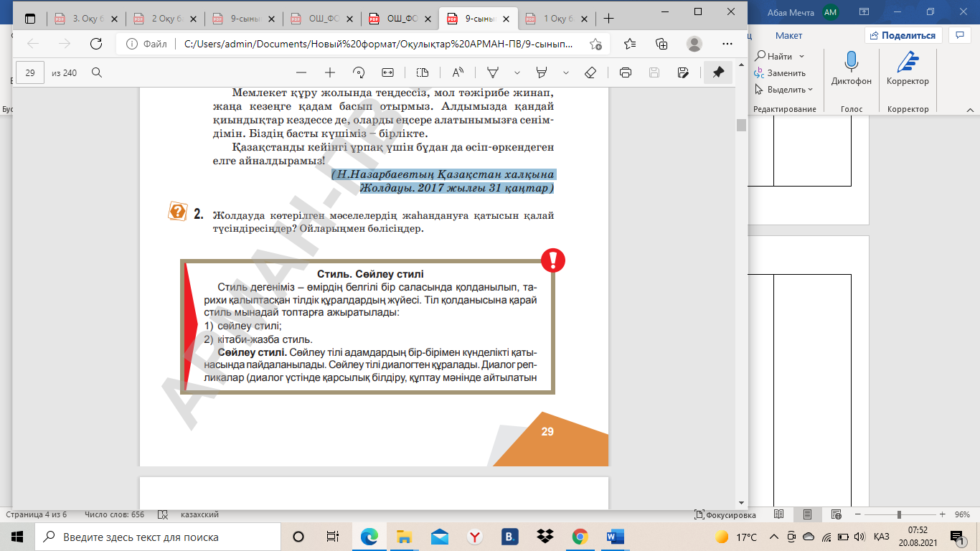Add this page to favorites
This screenshot has height=551, width=980.
(x=595, y=44)
